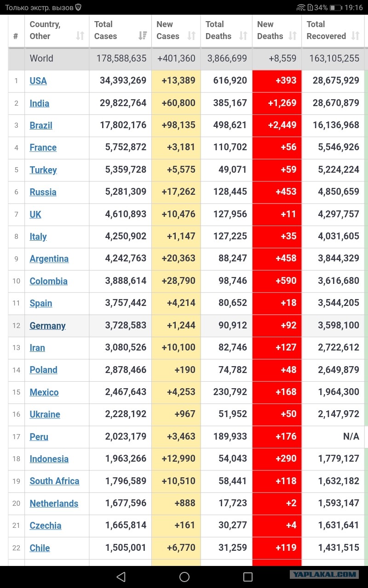Open the Brazil country page
The height and width of the screenshot is (588, 368).
(41, 125)
